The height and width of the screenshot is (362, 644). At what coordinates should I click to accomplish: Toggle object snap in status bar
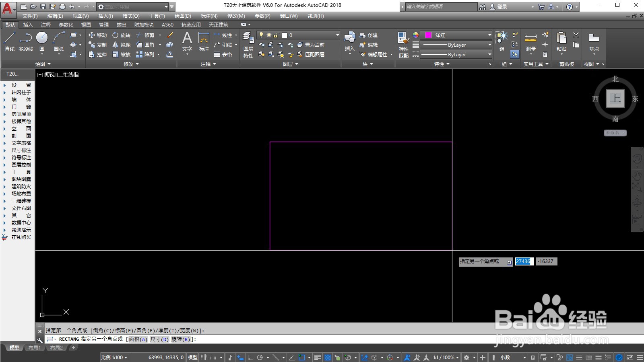coord(302,357)
